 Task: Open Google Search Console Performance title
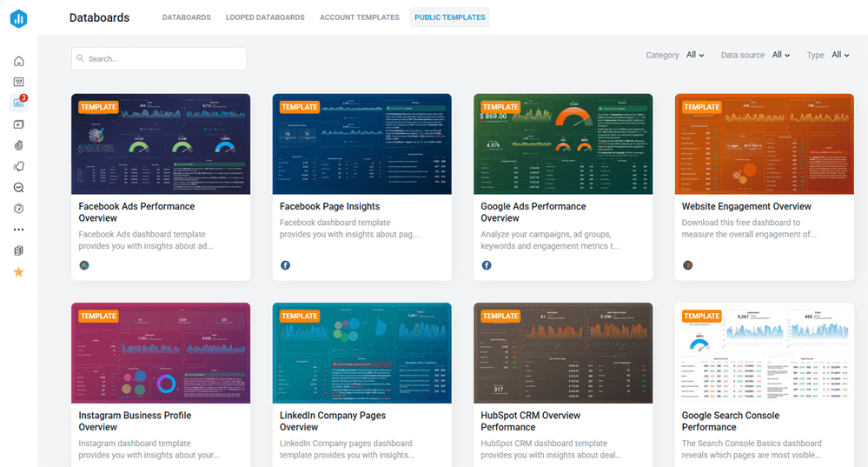pos(730,421)
